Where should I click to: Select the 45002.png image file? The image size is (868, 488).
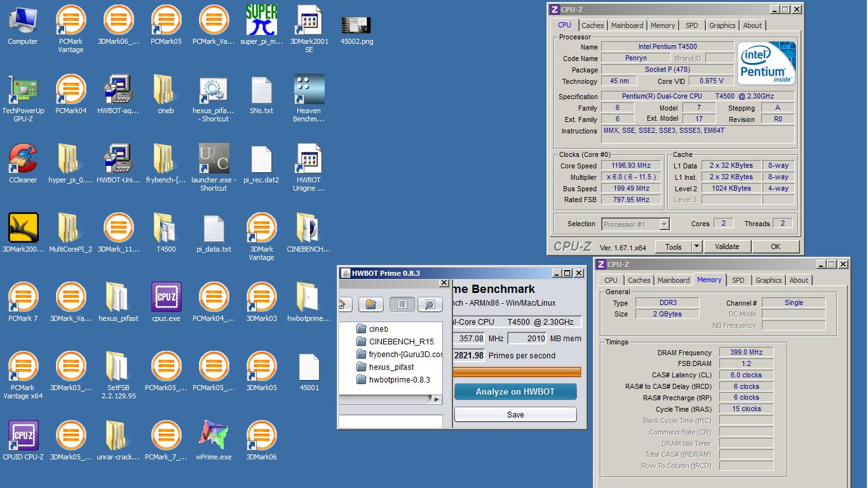click(x=356, y=29)
